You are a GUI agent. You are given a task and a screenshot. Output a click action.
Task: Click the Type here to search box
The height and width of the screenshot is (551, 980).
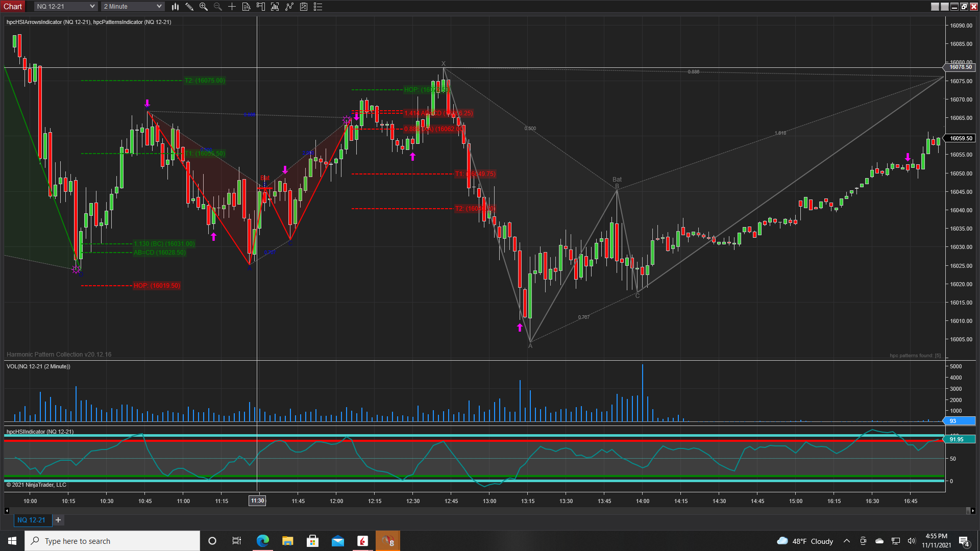pyautogui.click(x=112, y=541)
